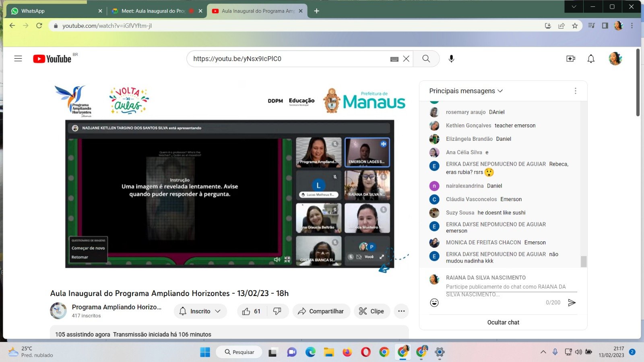
Task: Expand the Principais mensagens chat dropdown
Action: [x=466, y=91]
